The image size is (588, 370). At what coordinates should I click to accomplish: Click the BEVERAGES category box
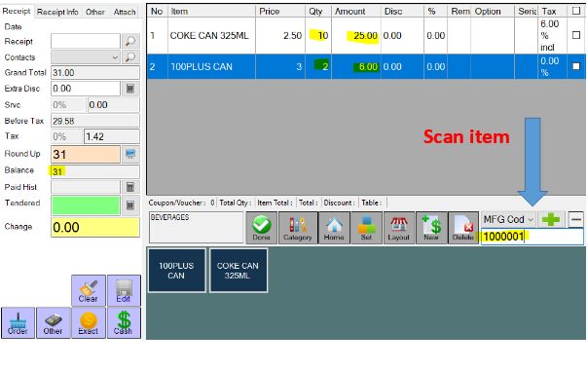(196, 228)
